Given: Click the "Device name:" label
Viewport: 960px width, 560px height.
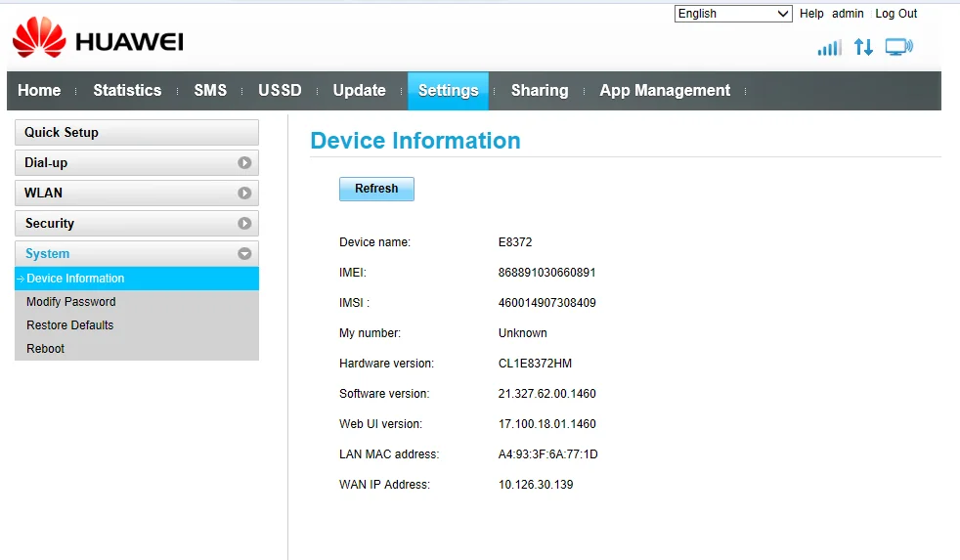Looking at the screenshot, I should point(374,241).
